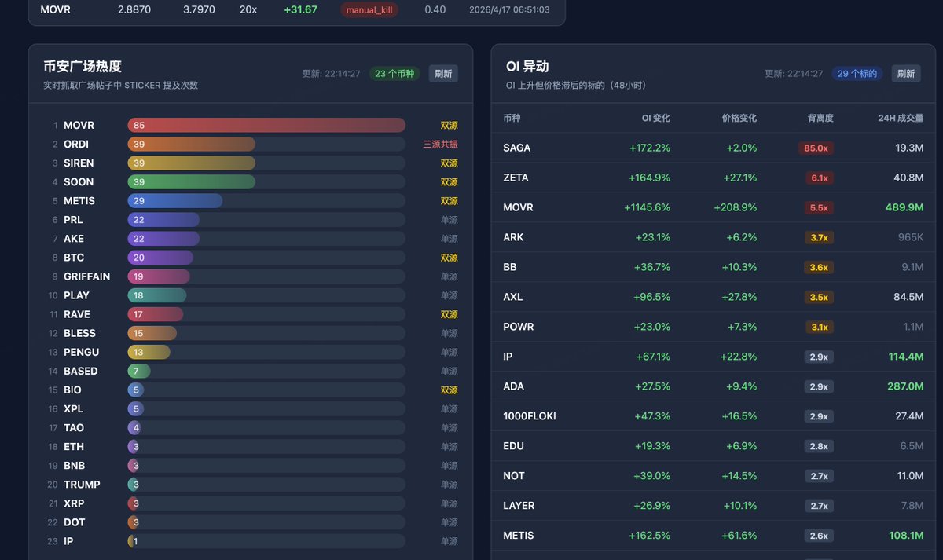
Task: Click the 24H 成交量 column header
Action: click(x=901, y=118)
